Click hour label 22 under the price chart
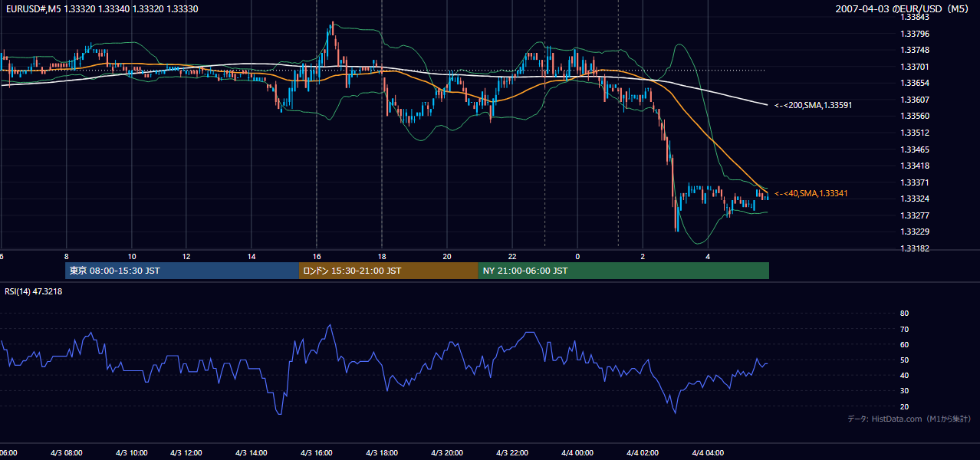Screen dimensions: 980x460 coord(512,256)
